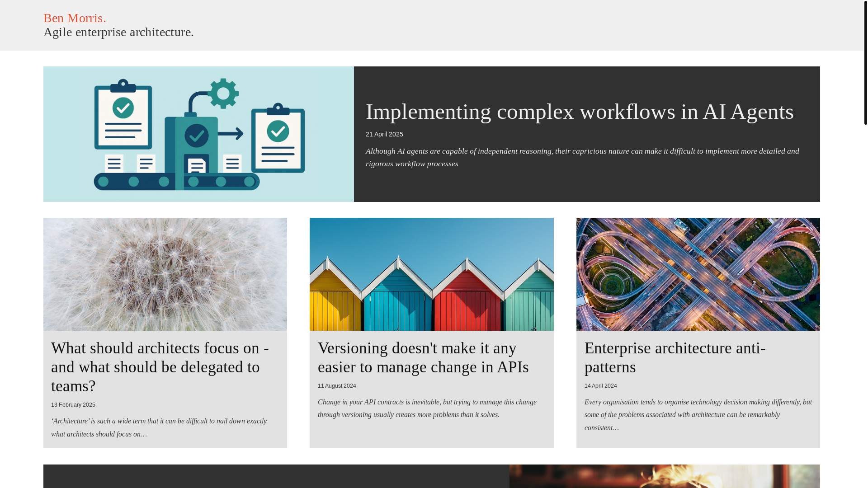The width and height of the screenshot is (868, 488).
Task: Click the date '14 April 2024'
Action: tap(600, 386)
